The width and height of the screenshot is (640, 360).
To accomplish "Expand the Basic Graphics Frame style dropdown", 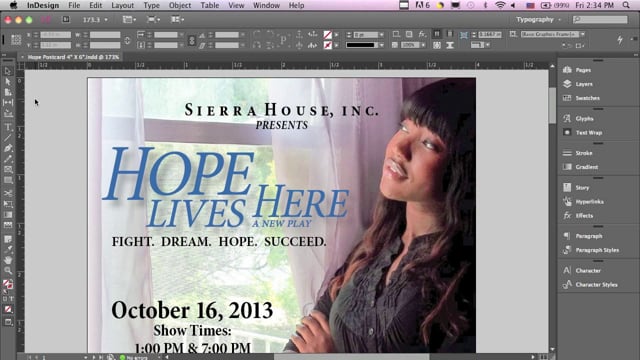I will pyautogui.click(x=582, y=34).
